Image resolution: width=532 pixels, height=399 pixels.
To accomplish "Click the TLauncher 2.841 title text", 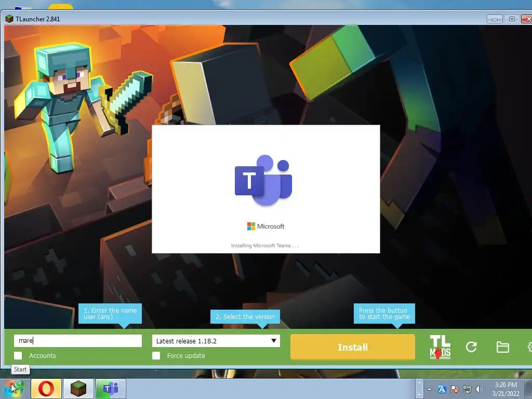I will (37, 19).
